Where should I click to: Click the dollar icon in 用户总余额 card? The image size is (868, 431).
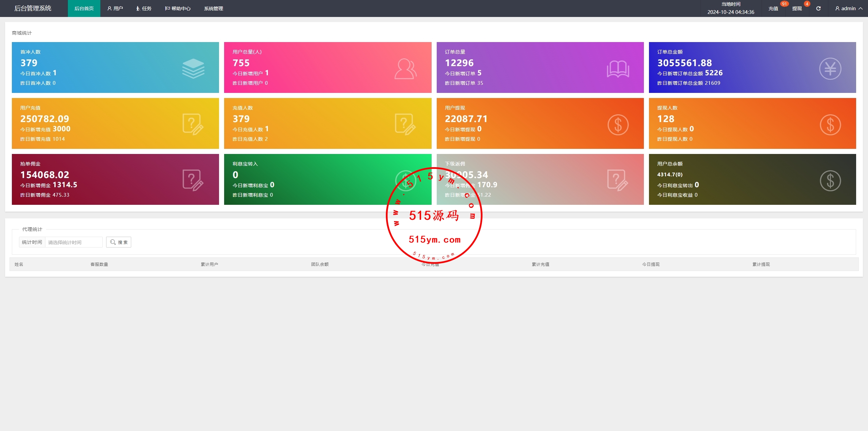[830, 181]
